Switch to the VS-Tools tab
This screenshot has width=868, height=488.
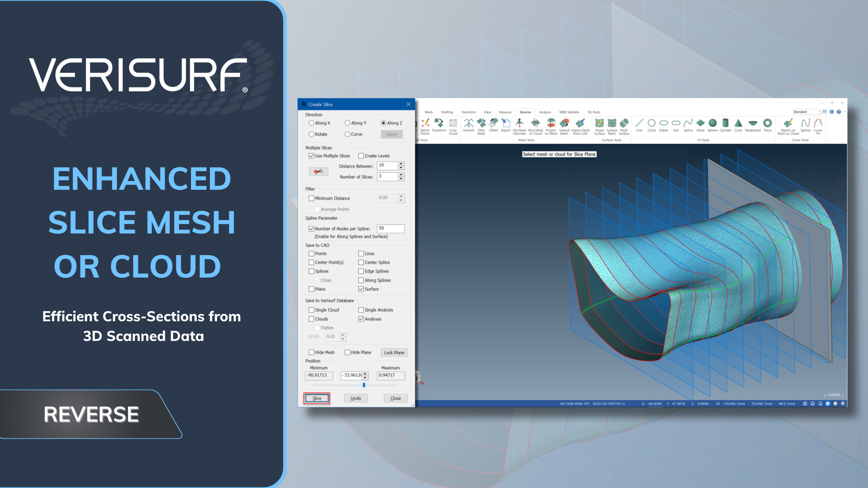594,112
